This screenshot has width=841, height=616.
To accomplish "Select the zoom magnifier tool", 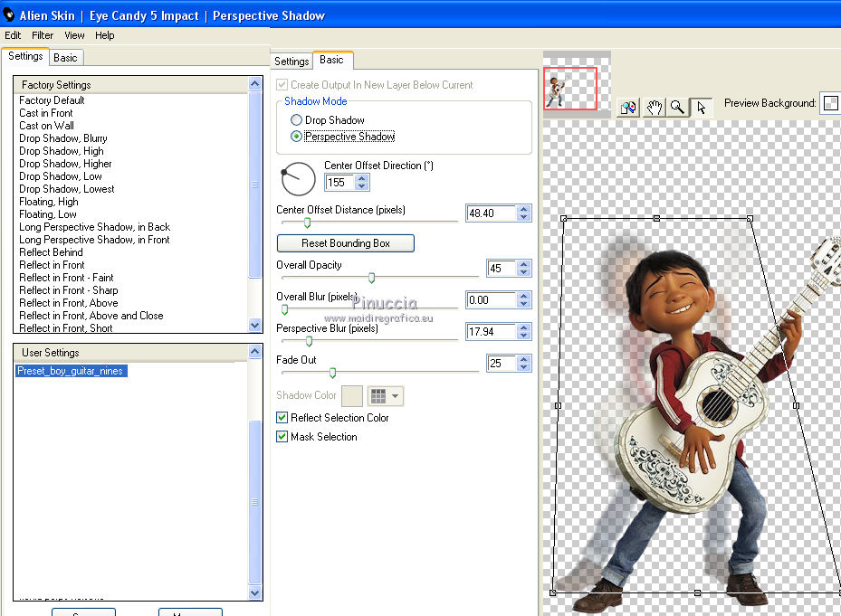I will point(677,108).
